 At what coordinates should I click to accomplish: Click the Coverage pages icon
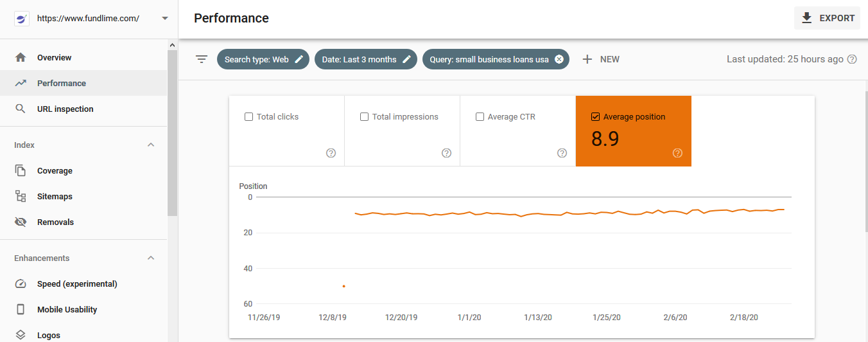pos(21,170)
